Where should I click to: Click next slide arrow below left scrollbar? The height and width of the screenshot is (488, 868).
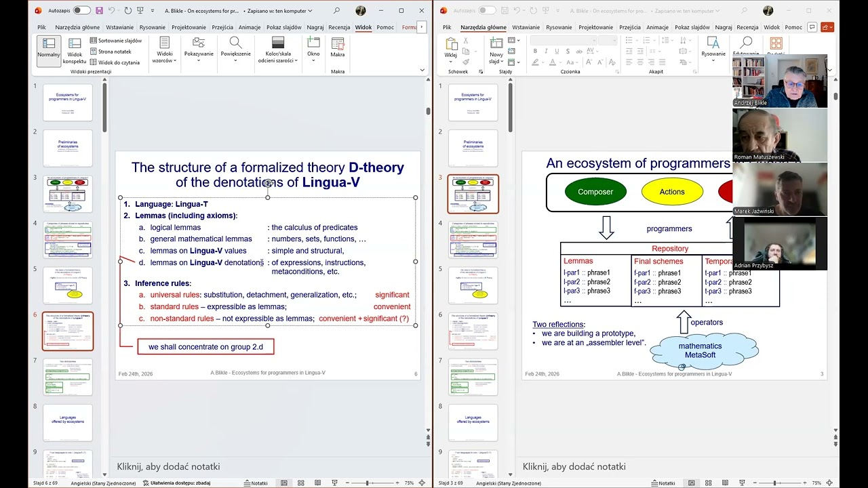click(428, 443)
